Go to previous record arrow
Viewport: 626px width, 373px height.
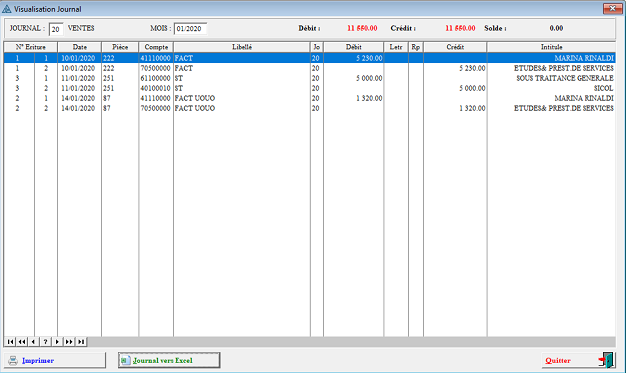(34, 342)
